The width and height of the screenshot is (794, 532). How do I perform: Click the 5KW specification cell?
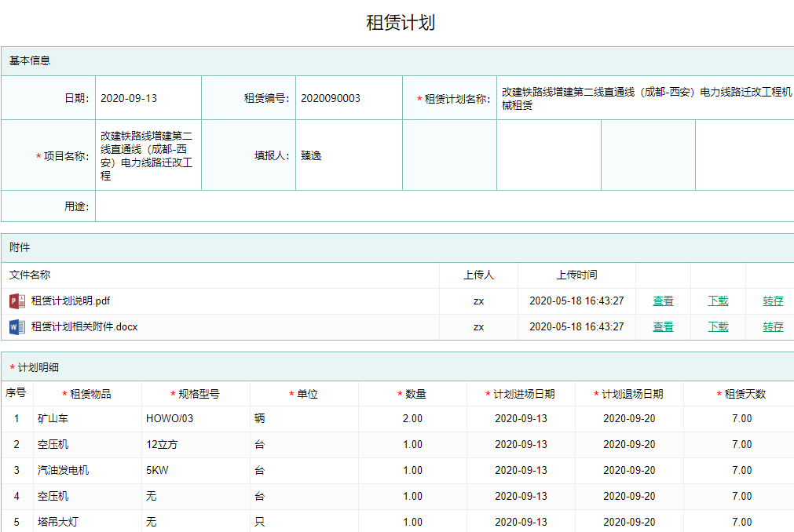click(x=196, y=470)
